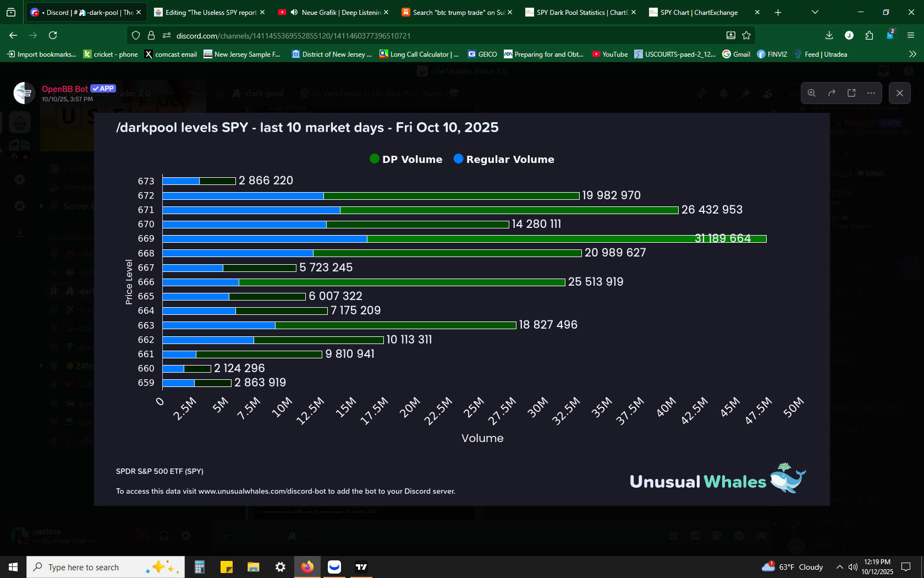
Task: Reload the page with the refresh icon
Action: click(53, 35)
